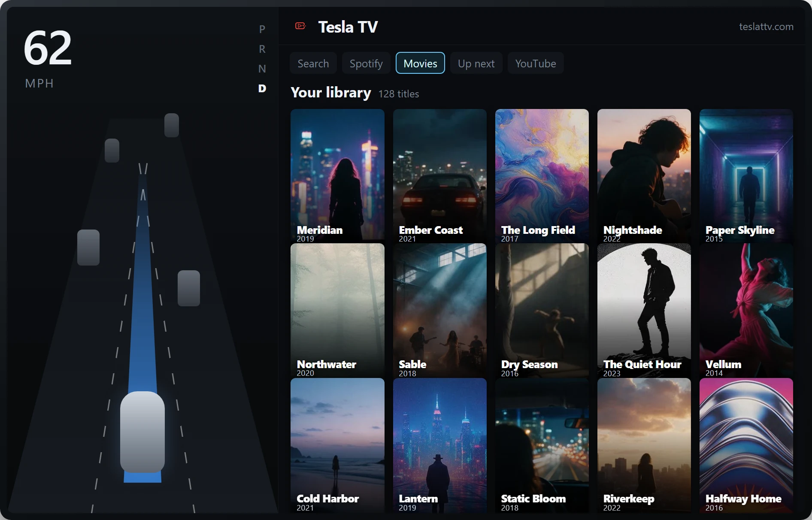
Task: Click the Tesla TV logo icon
Action: [x=300, y=26]
